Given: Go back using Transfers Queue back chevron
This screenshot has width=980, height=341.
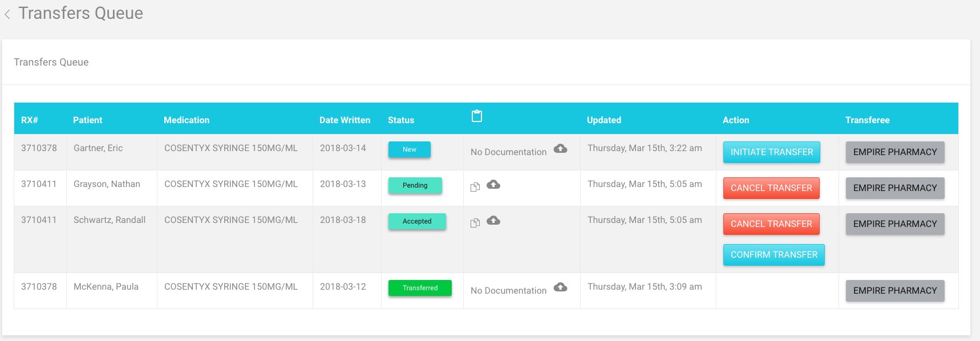Looking at the screenshot, I should pyautogui.click(x=7, y=15).
